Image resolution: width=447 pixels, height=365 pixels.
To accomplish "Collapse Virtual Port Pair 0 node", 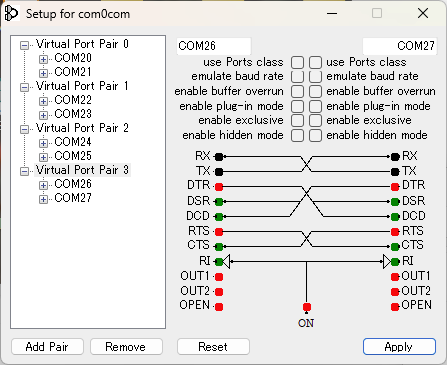I will pyautogui.click(x=24, y=45).
